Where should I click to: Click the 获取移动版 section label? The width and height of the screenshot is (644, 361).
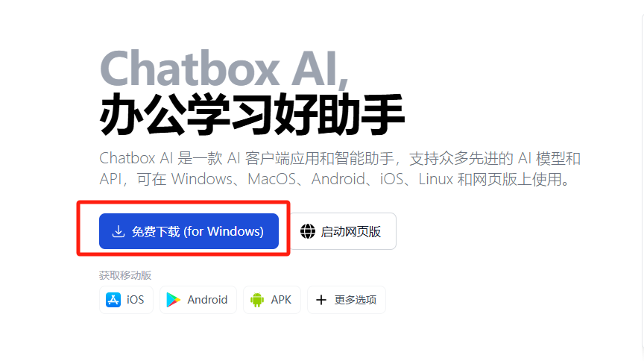point(125,275)
